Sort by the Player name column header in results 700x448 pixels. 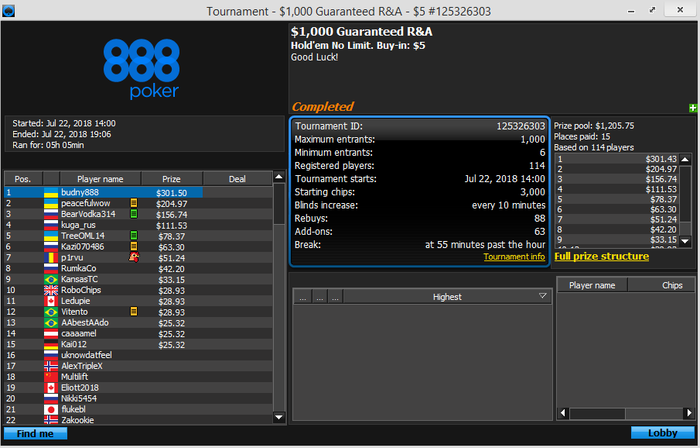pos(100,179)
